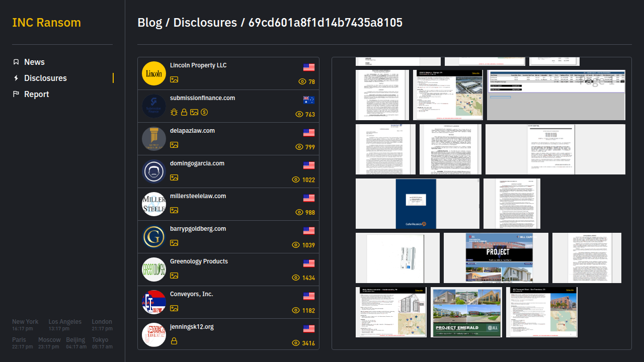Screen dimensions: 644x362
Task: Click the barrypgoldberg.com round logo
Action: pyautogui.click(x=154, y=237)
